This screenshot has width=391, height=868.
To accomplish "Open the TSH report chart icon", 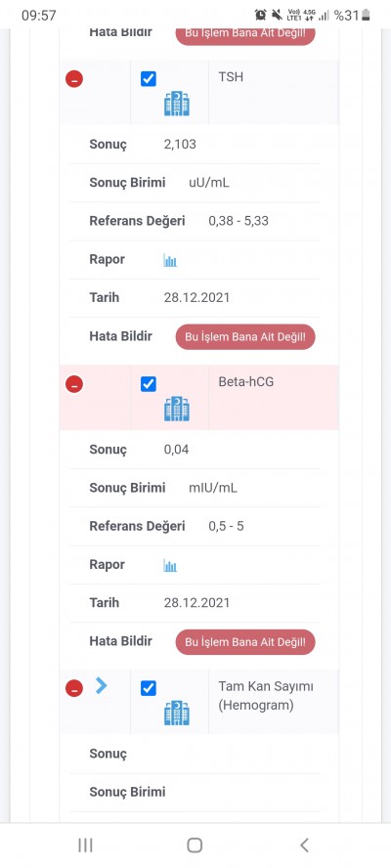I will point(170,260).
